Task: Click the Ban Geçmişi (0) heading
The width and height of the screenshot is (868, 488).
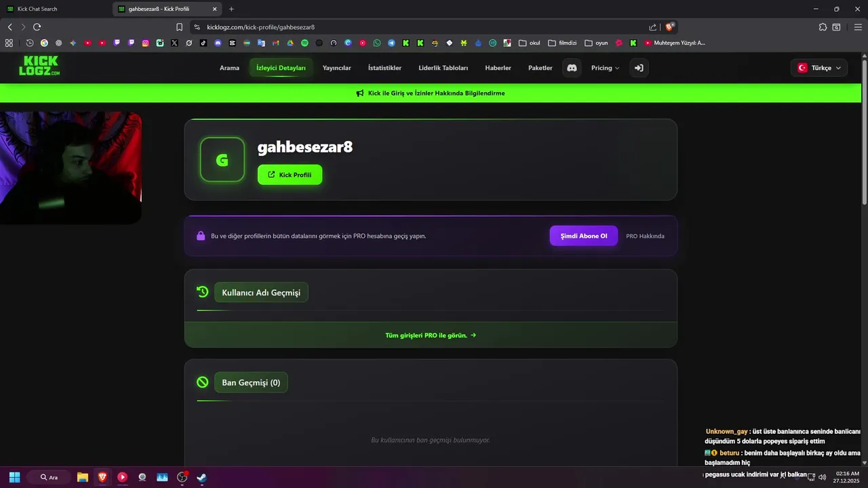Action: point(251,382)
